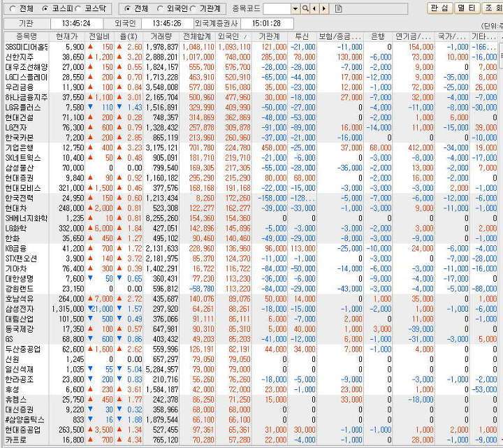This screenshot has height=448, width=503.
Task: Select the 코스피 radio button
Action: coord(45,8)
